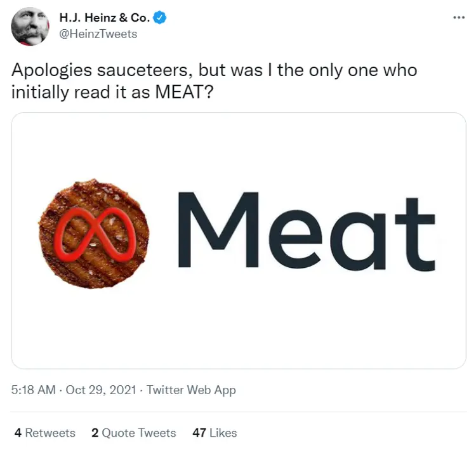Open the 5:18 AM timestamp link
The width and height of the screenshot is (476, 450).
click(34, 390)
